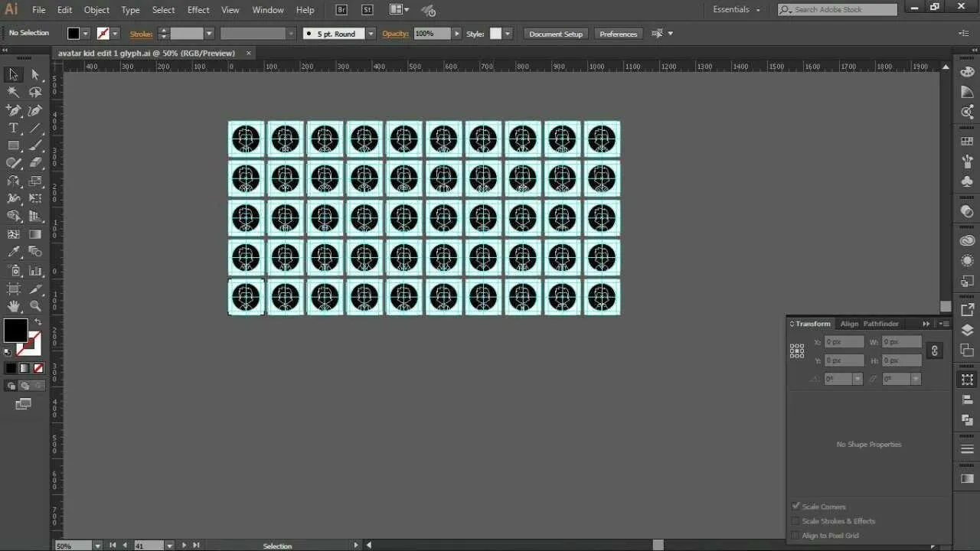The width and height of the screenshot is (980, 551).
Task: Open the stroke weight dropdown
Action: click(208, 34)
